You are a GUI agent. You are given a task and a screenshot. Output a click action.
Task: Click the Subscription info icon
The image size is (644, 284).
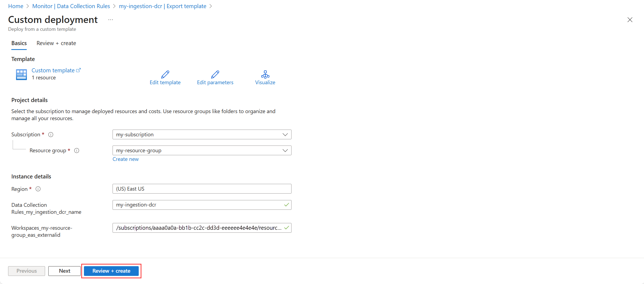pos(51,134)
